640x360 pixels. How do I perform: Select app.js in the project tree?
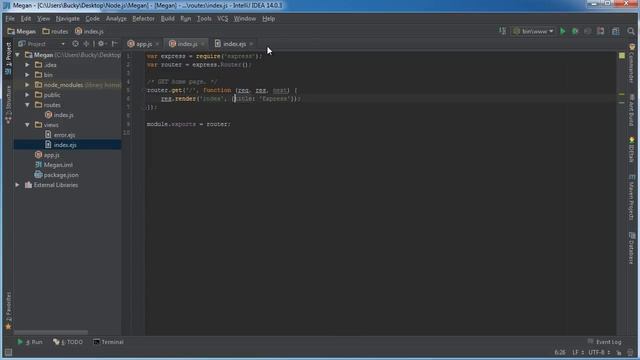point(47,155)
